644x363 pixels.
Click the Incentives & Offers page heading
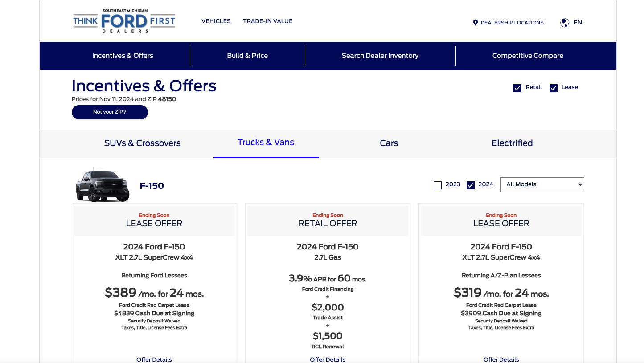[144, 86]
